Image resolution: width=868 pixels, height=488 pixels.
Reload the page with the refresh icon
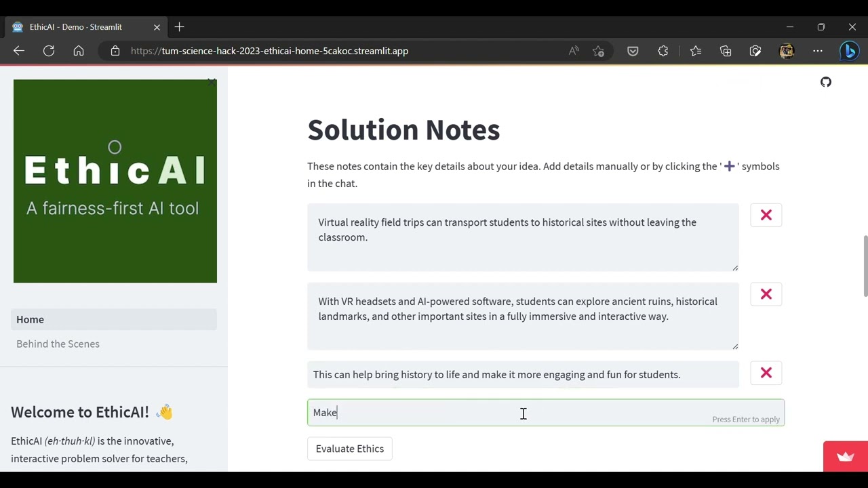49,51
